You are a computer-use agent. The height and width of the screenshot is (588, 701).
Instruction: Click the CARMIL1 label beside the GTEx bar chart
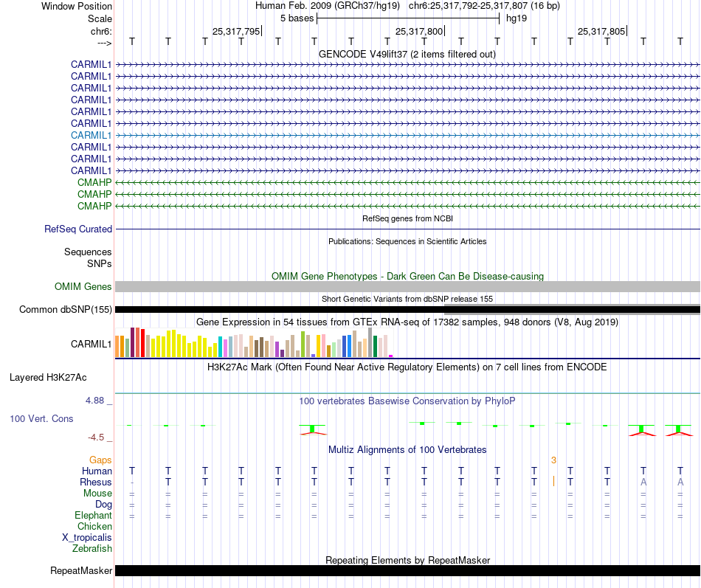point(91,344)
